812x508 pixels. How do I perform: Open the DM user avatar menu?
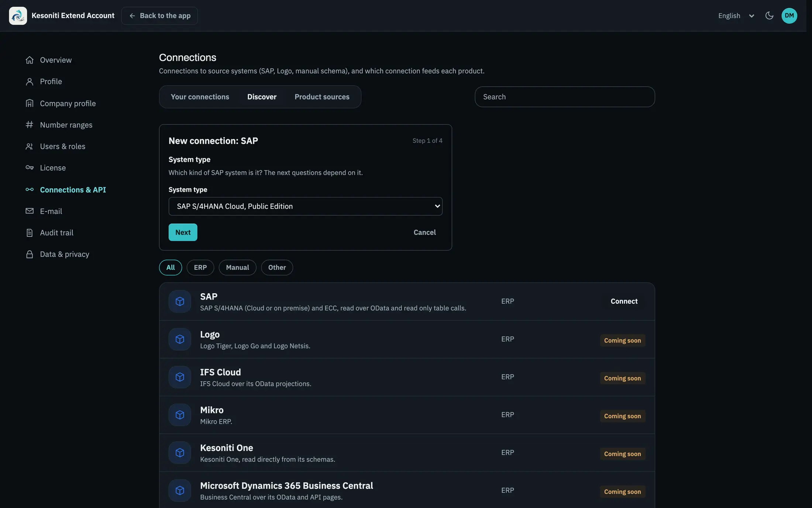point(789,16)
